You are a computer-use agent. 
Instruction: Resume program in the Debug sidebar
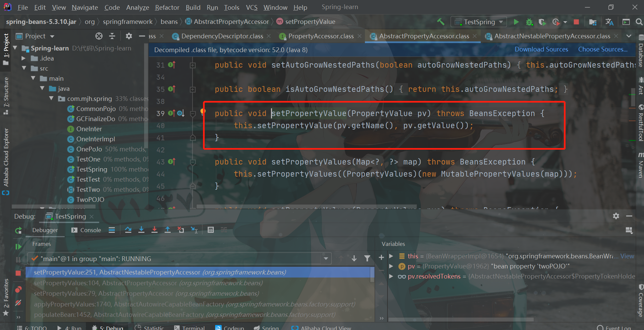point(19,247)
